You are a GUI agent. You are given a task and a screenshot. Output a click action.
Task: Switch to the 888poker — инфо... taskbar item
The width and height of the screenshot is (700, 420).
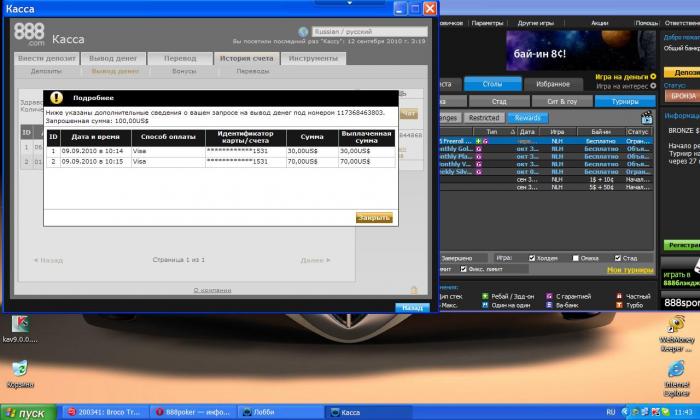pyautogui.click(x=192, y=412)
